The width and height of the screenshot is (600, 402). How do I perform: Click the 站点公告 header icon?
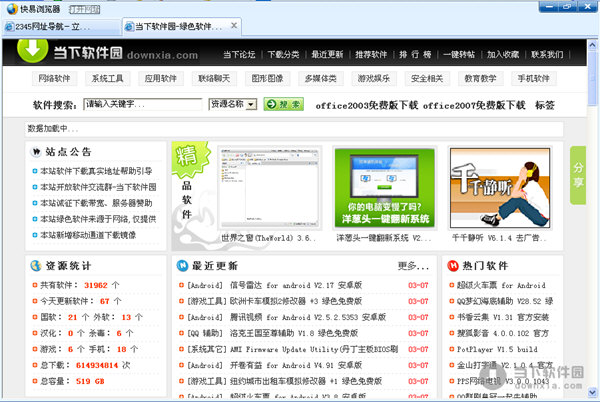point(36,152)
